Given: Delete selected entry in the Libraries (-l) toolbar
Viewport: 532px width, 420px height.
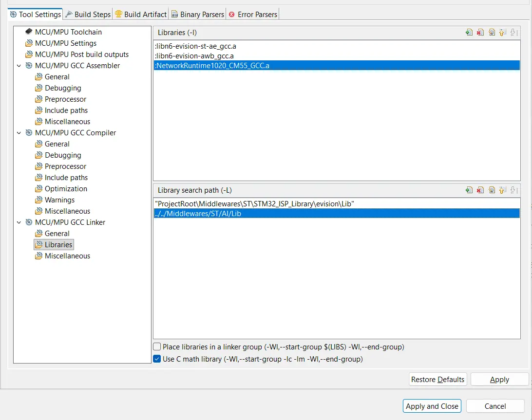Looking at the screenshot, I should tap(480, 33).
